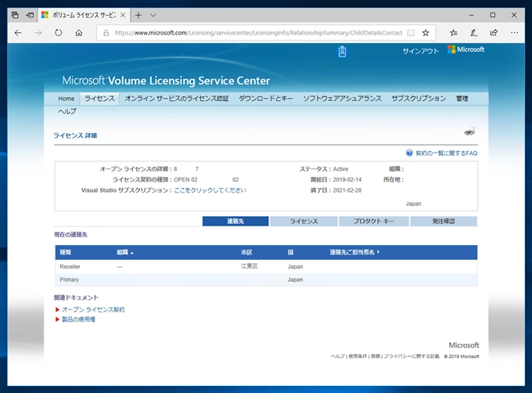
Task: Switch to the ライセンス details tab
Action: pos(304,222)
